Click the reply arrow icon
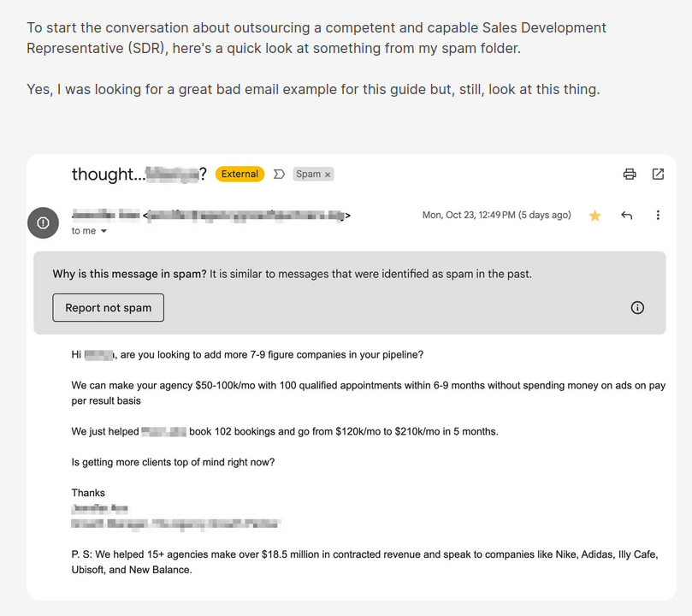The width and height of the screenshot is (692, 616). point(626,216)
